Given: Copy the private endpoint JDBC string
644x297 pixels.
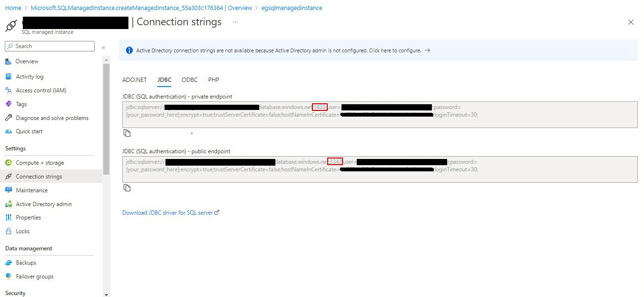Looking at the screenshot, I should click(x=127, y=133).
